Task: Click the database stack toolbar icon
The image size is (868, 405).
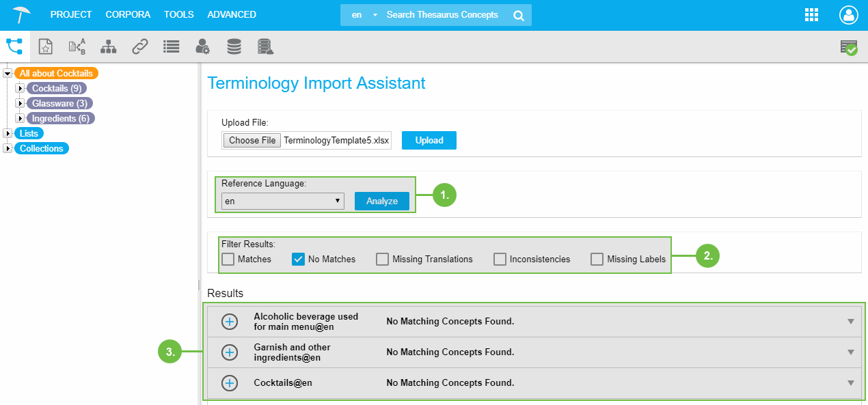Action: (x=234, y=46)
